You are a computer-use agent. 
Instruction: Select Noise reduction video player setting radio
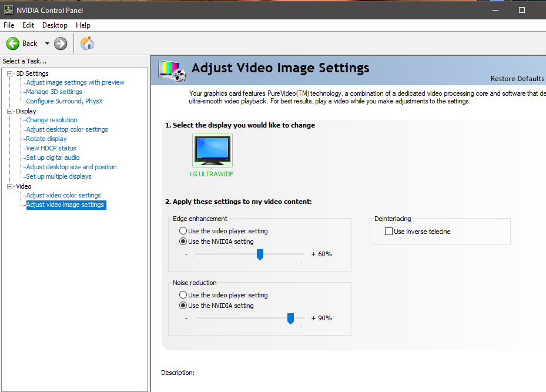coord(183,295)
